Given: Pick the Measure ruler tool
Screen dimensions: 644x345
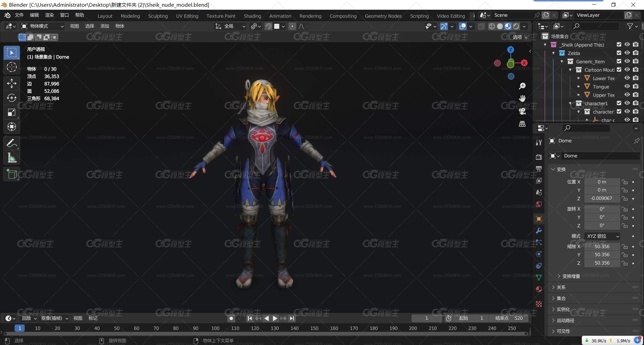Looking at the screenshot, I should pyautogui.click(x=12, y=157).
